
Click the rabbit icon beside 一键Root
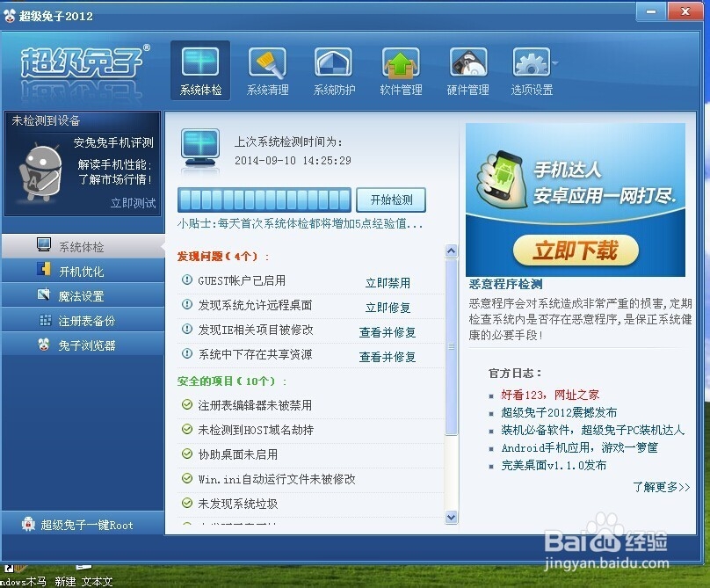[x=28, y=524]
